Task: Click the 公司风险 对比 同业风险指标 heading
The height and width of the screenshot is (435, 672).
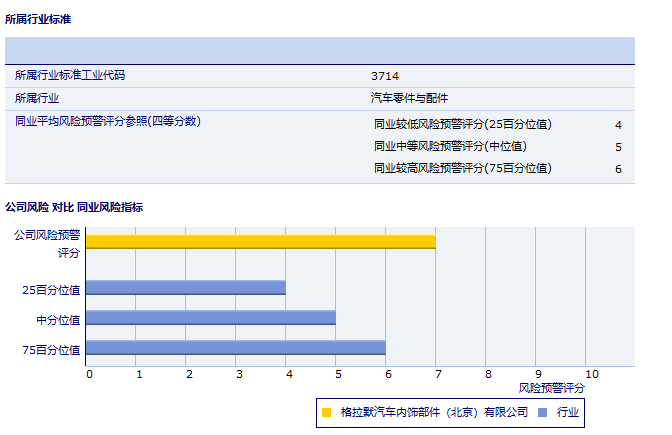Action: 74,207
